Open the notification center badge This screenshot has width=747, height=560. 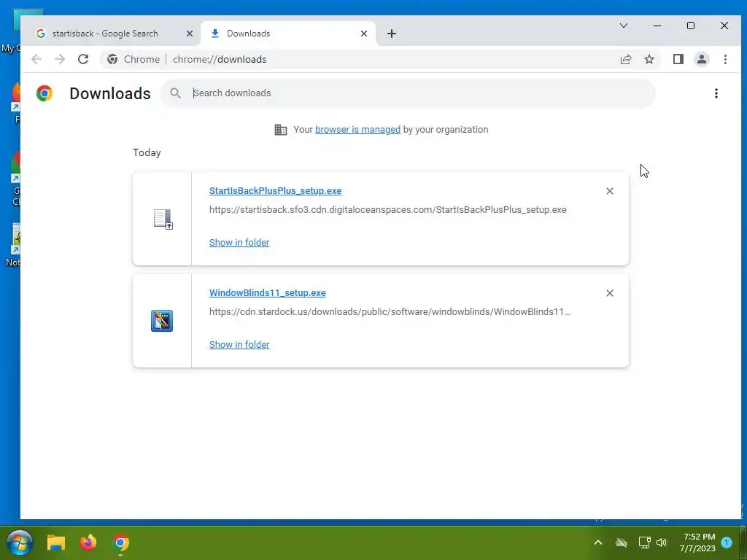[727, 542]
